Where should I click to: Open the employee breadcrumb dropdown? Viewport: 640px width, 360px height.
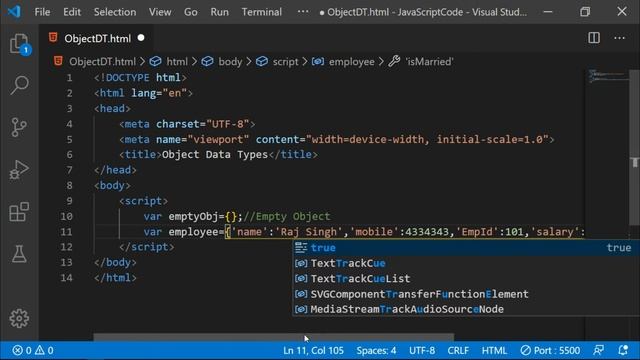[351, 62]
